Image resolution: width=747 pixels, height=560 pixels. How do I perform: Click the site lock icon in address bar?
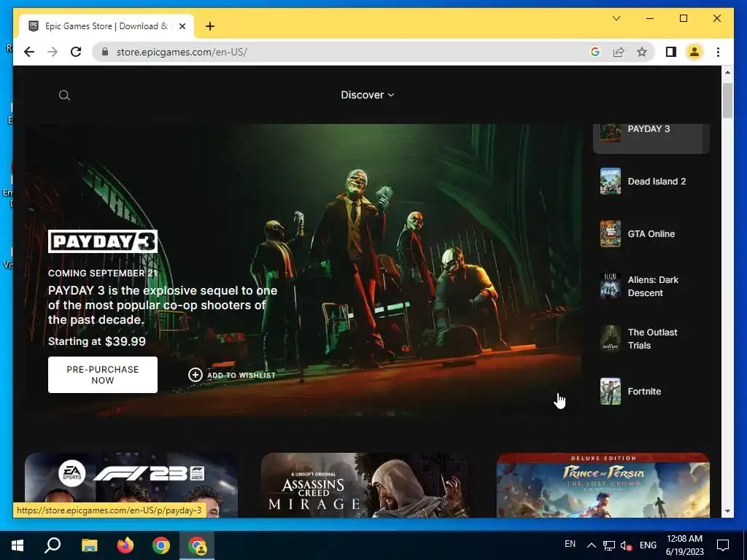click(x=105, y=52)
